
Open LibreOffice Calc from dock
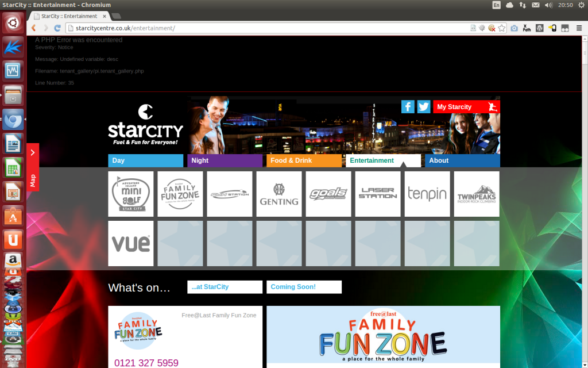pos(13,168)
